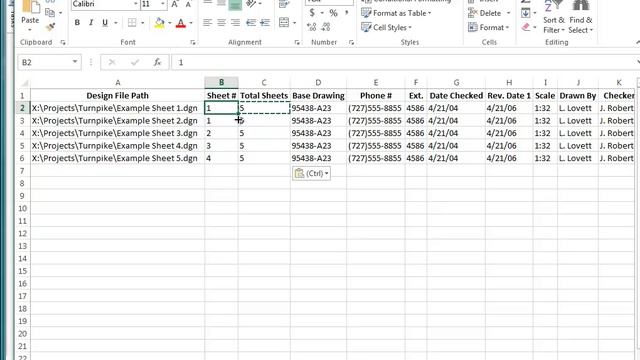Open the Calibri font name dropdown
This screenshot has height=360, width=640.
click(136, 4)
